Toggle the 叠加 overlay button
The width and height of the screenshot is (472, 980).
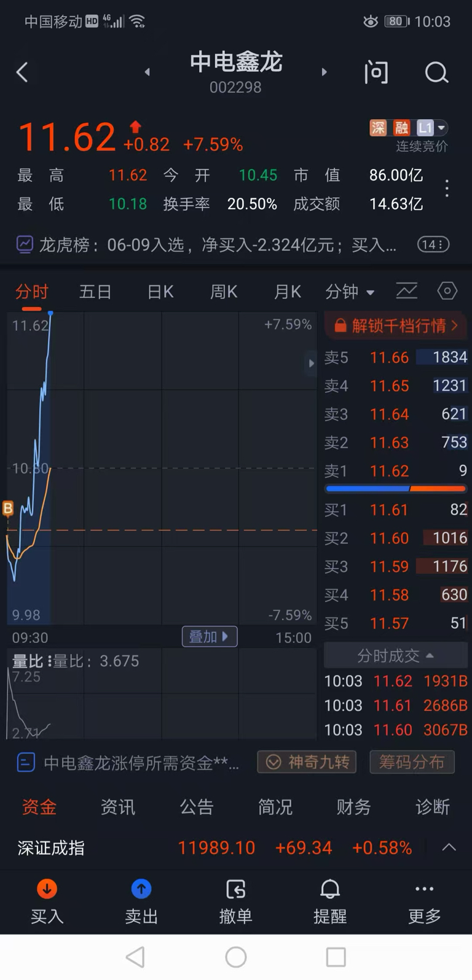pyautogui.click(x=210, y=637)
